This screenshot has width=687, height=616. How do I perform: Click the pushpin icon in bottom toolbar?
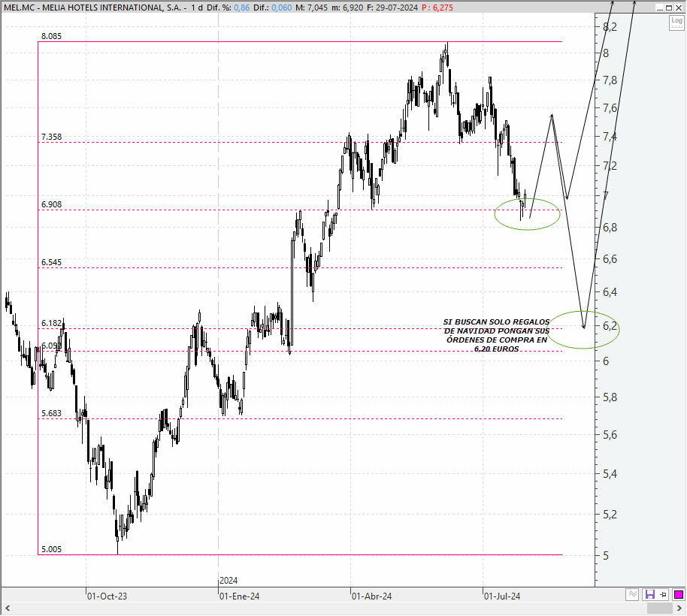click(664, 594)
